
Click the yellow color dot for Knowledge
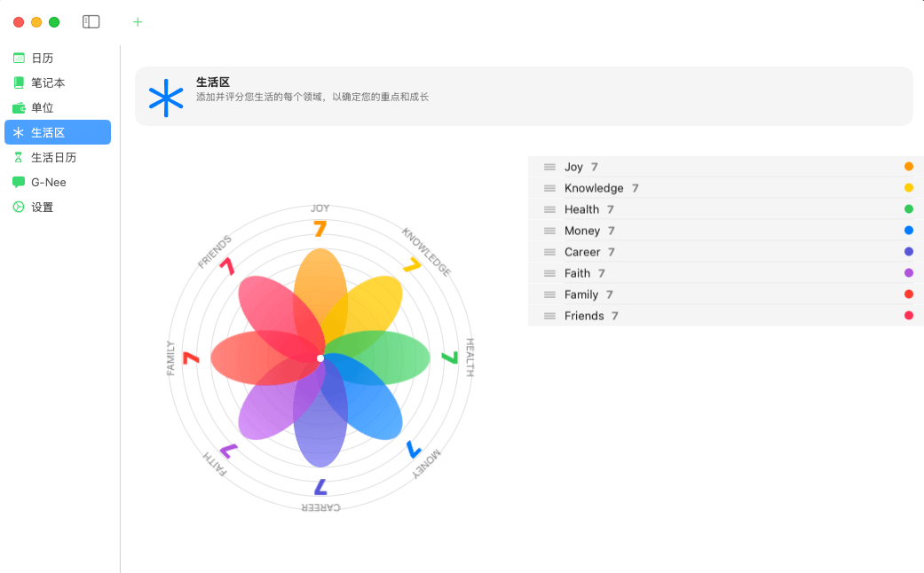point(908,188)
